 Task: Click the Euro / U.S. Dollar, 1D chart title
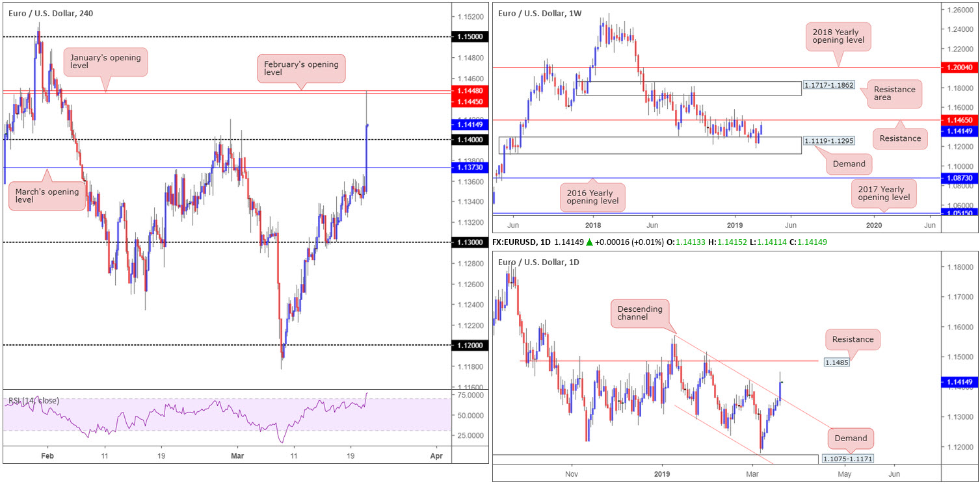[539, 262]
